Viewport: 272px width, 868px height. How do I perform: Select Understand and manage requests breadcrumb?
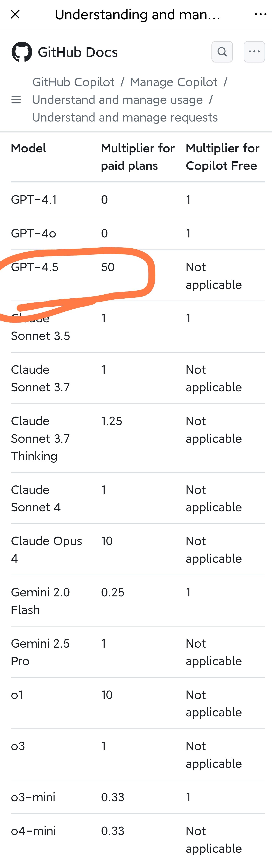click(125, 117)
